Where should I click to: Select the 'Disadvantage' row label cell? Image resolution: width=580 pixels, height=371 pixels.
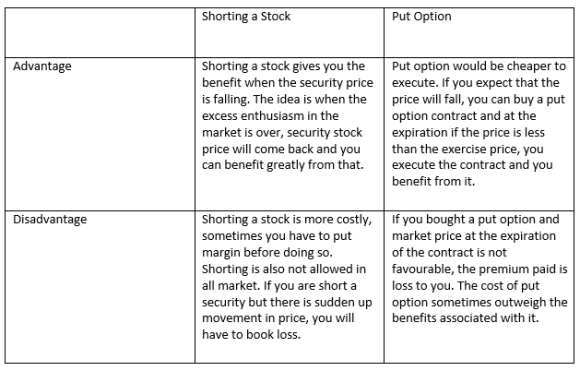tap(100, 287)
